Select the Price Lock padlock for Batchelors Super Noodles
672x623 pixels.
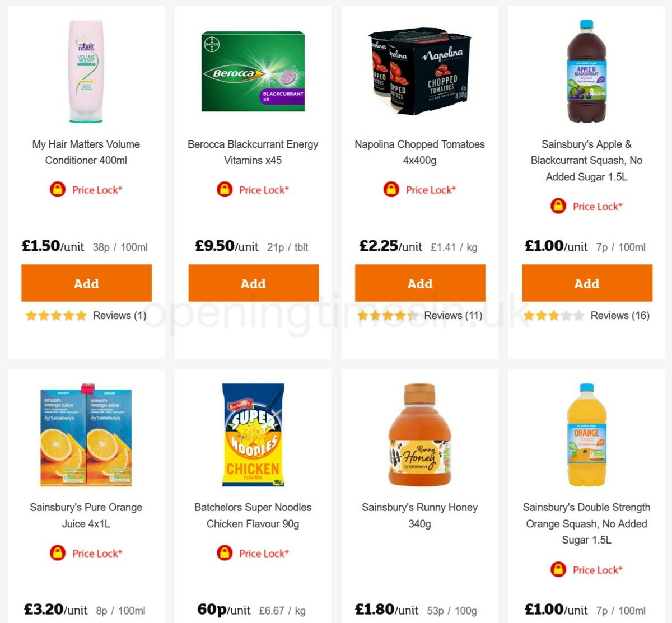[x=224, y=553]
